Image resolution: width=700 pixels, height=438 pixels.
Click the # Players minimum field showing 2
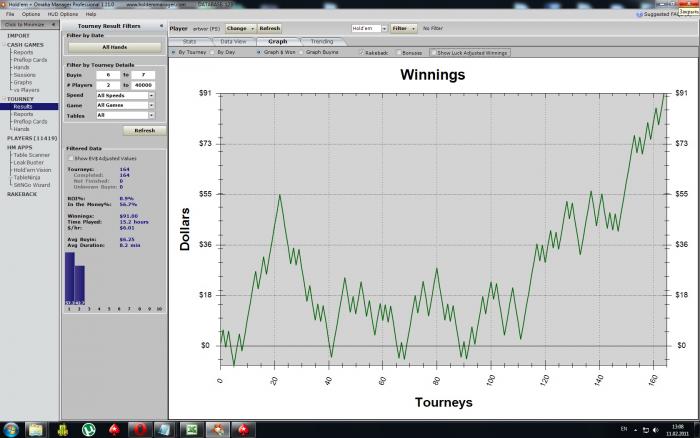point(108,85)
